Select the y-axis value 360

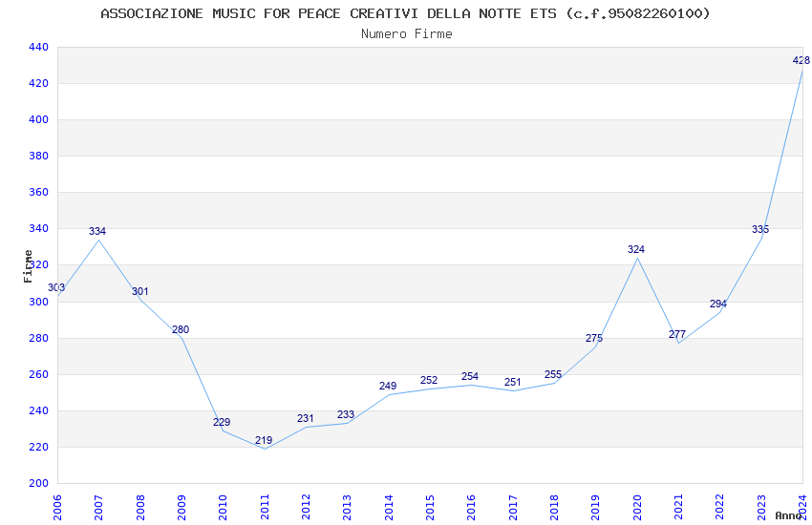click(39, 192)
